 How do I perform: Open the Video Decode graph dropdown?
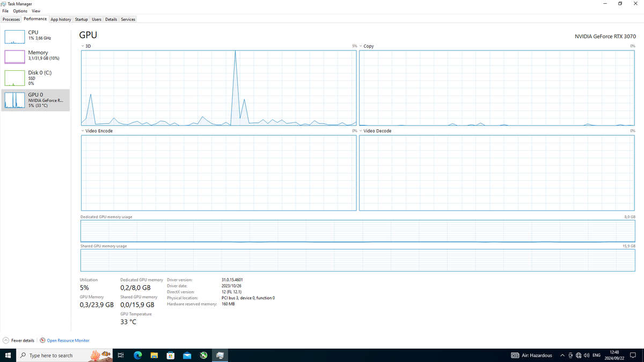point(360,130)
